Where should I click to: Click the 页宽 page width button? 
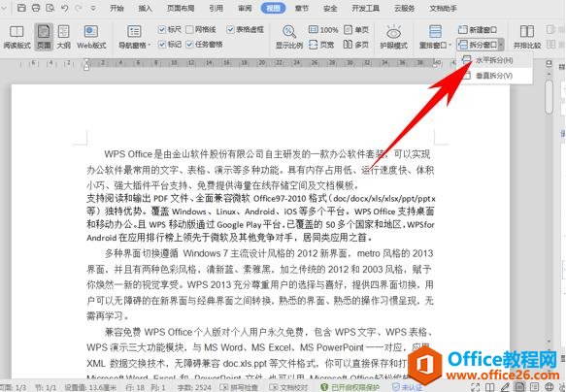[321, 45]
